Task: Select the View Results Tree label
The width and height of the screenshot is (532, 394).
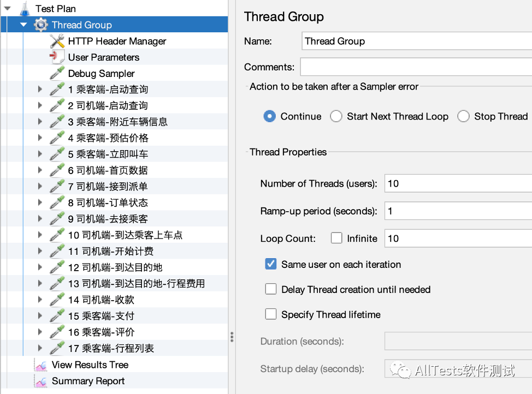Action: tap(90, 365)
